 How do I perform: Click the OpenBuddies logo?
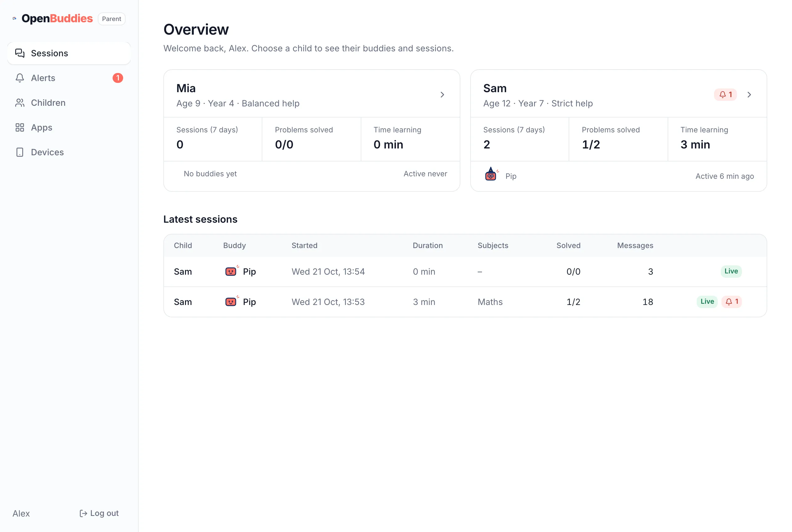coord(53,18)
